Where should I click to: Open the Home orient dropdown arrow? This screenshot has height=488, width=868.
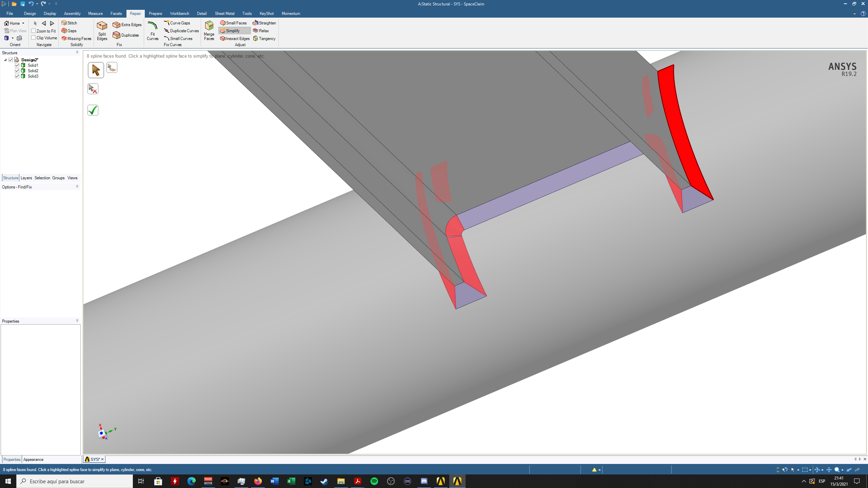tap(23, 23)
